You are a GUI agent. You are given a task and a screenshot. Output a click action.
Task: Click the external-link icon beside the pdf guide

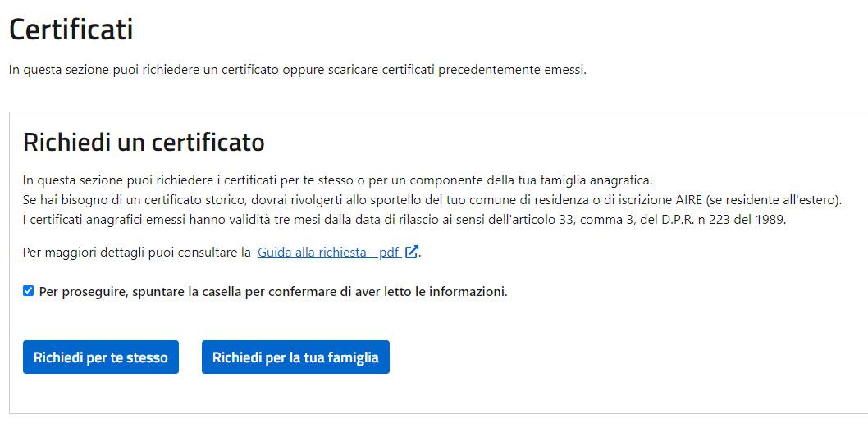click(x=411, y=253)
